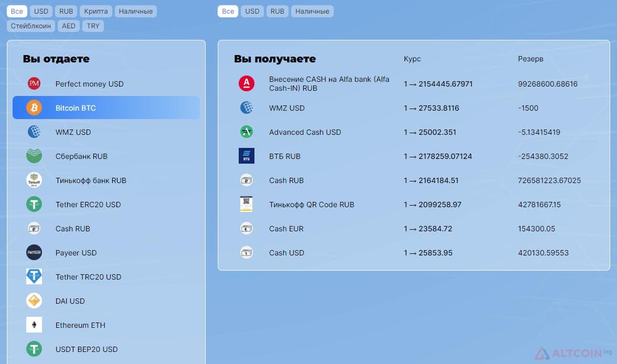
Task: Click the Tinkoff bank crest icon
Action: pyautogui.click(x=34, y=180)
